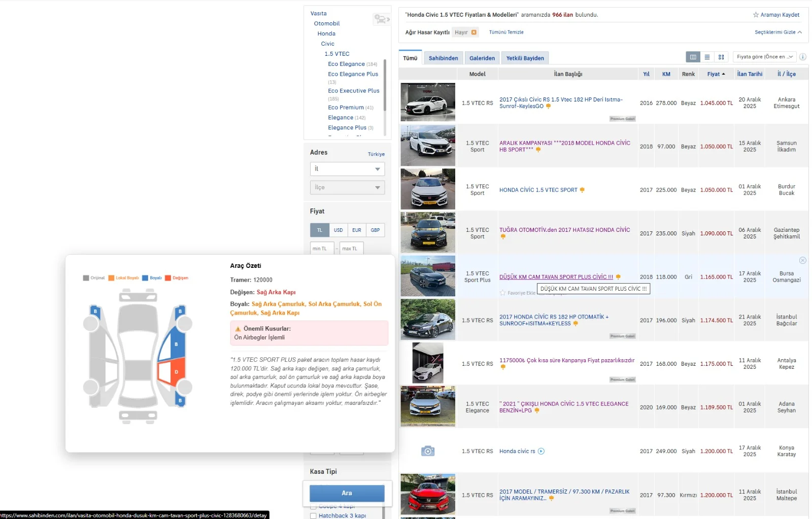
Task: Sort listings by the KM column header
Action: click(x=666, y=74)
